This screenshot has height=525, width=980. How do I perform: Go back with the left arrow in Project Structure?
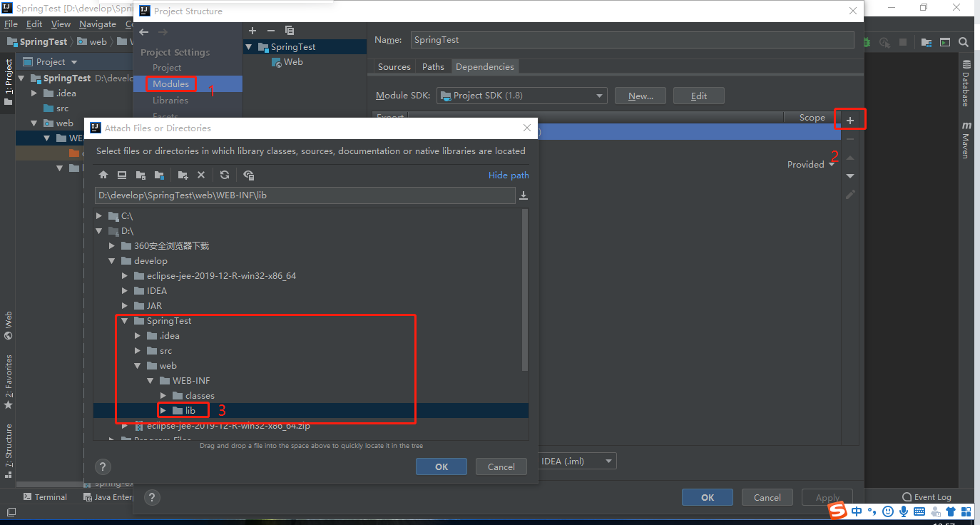144,32
